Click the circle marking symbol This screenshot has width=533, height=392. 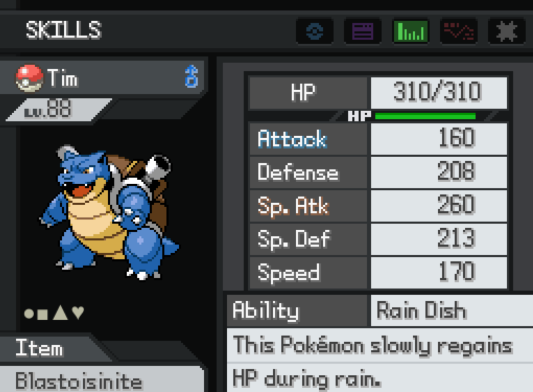tap(29, 313)
